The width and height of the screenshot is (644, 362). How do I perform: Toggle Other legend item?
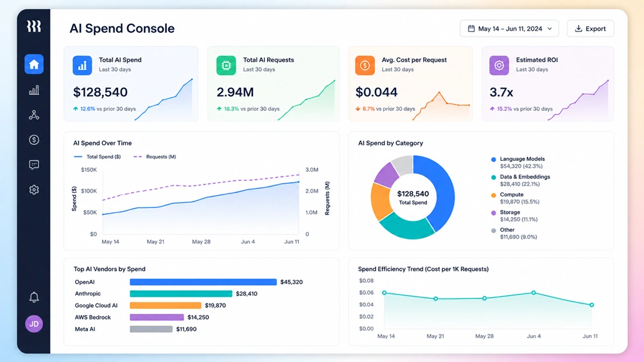[514, 233]
